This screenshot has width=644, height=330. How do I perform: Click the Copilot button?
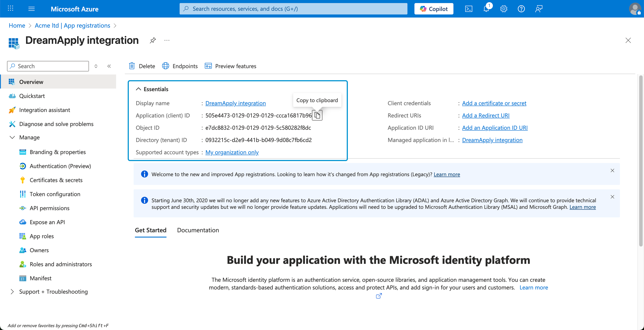pyautogui.click(x=434, y=9)
